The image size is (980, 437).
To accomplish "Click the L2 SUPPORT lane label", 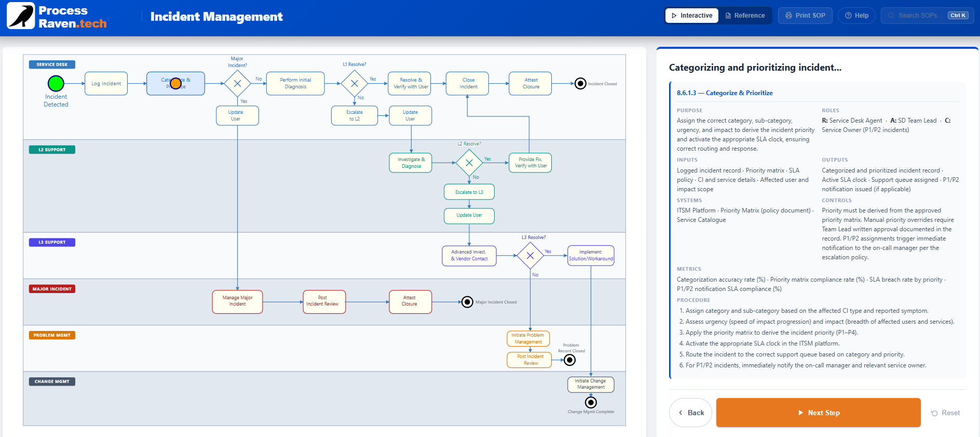I will click(x=52, y=150).
